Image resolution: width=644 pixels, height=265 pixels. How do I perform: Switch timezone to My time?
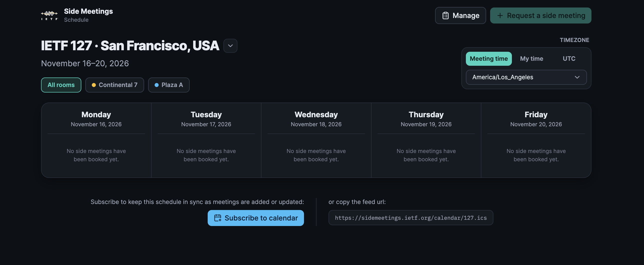[531, 59]
